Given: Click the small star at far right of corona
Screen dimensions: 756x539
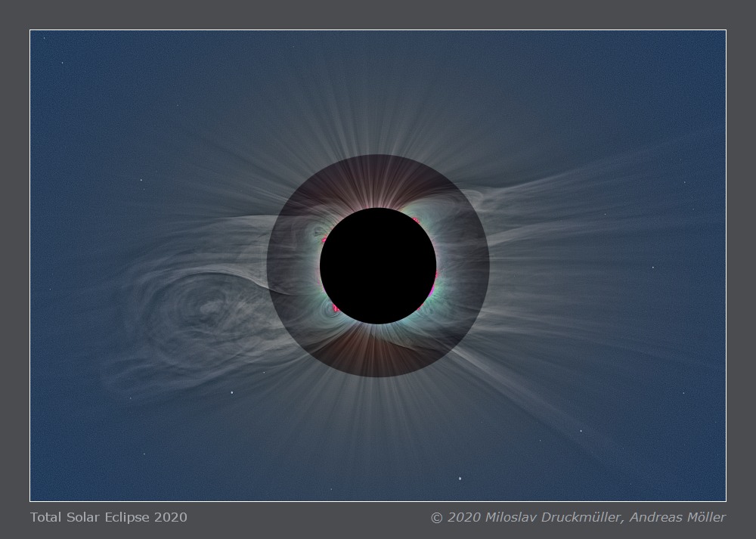Looking at the screenshot, I should click(653, 267).
